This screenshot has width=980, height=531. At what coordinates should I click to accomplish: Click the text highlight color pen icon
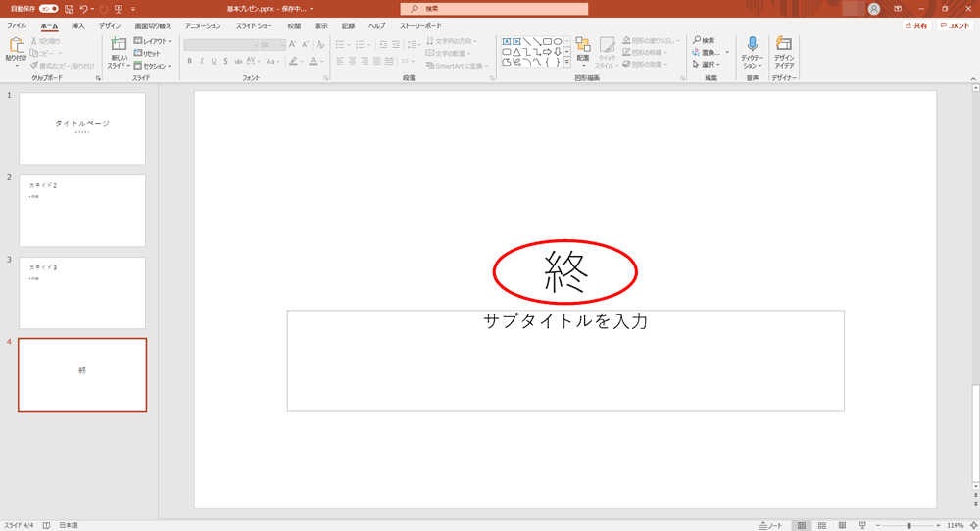[x=293, y=61]
